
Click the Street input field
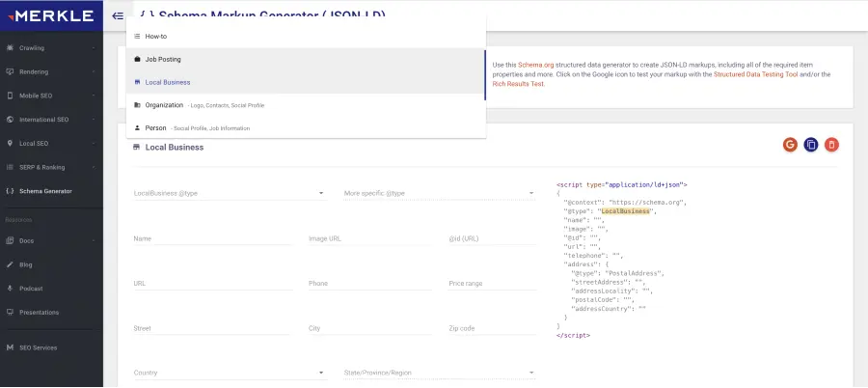[212, 328]
